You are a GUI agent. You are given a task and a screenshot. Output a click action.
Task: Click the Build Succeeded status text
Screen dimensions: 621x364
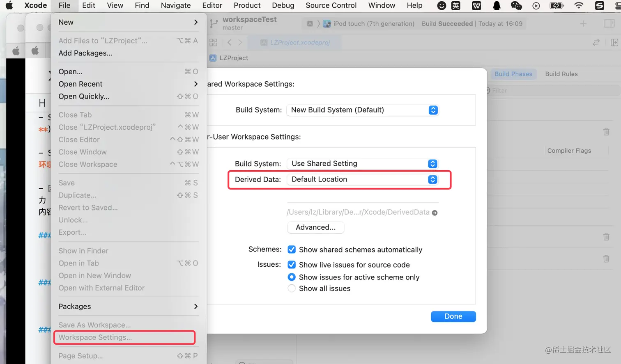tap(447, 24)
